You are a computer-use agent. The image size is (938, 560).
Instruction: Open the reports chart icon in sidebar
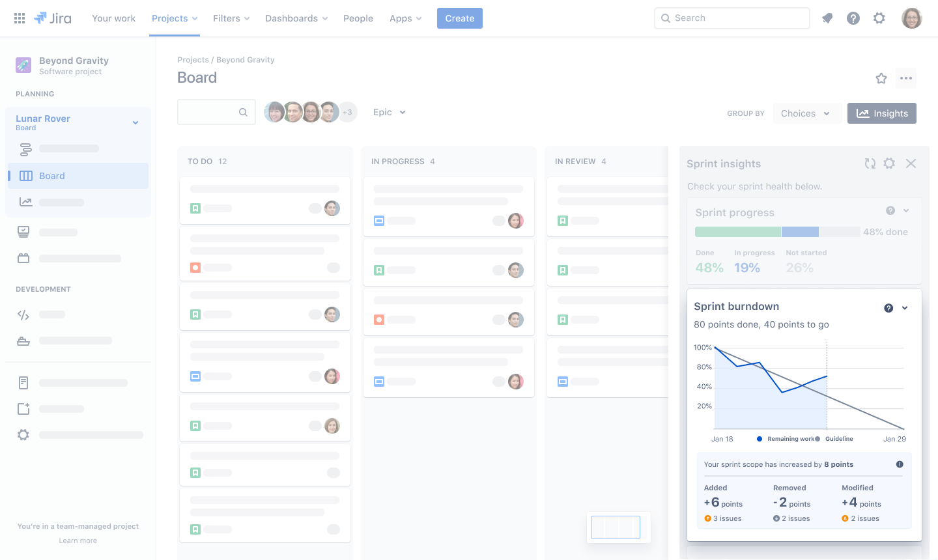click(25, 202)
